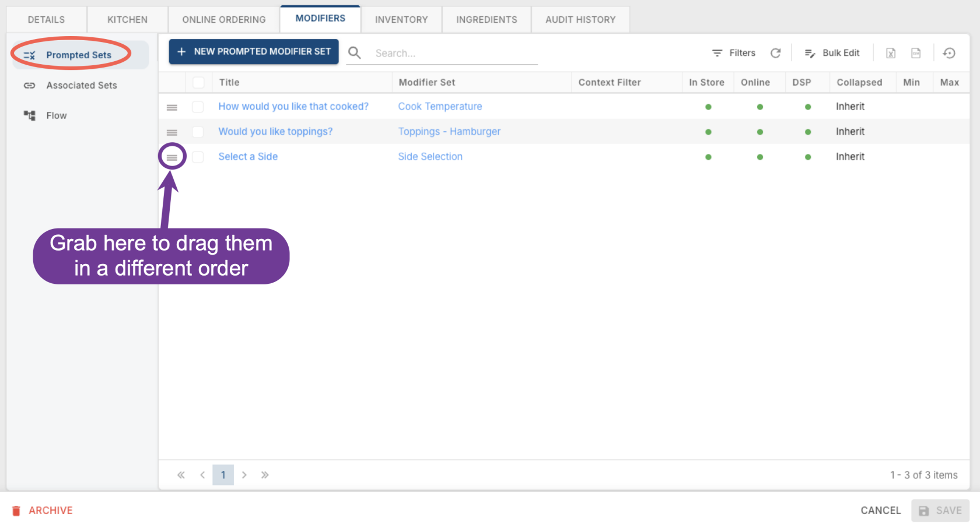Click the Cancel button
This screenshot has height=528, width=980.
(x=881, y=511)
